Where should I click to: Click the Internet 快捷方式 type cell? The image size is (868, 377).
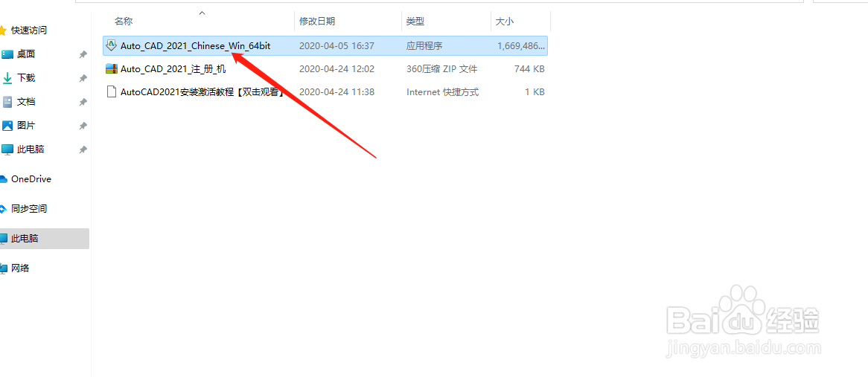pyautogui.click(x=442, y=92)
